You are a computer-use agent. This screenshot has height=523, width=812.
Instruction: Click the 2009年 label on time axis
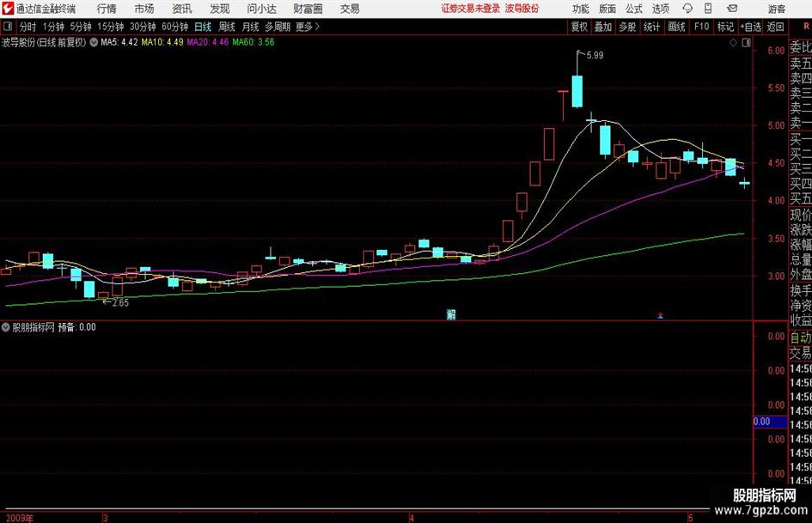click(20, 518)
